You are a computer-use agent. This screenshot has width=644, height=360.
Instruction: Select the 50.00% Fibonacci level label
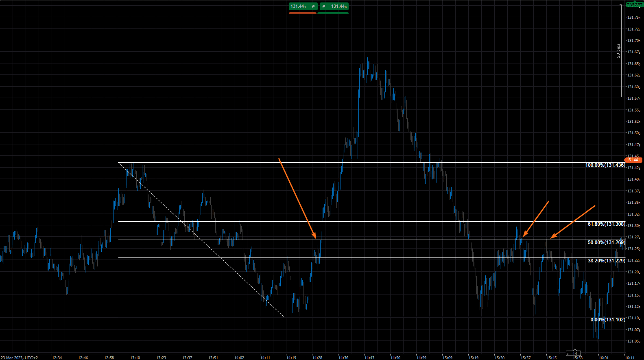[x=606, y=242]
